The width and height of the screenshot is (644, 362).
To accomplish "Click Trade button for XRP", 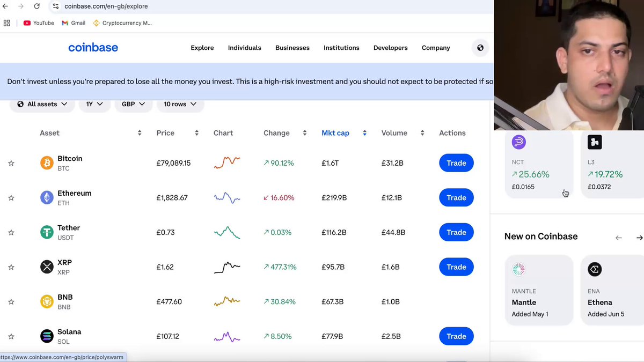I will pyautogui.click(x=456, y=267).
